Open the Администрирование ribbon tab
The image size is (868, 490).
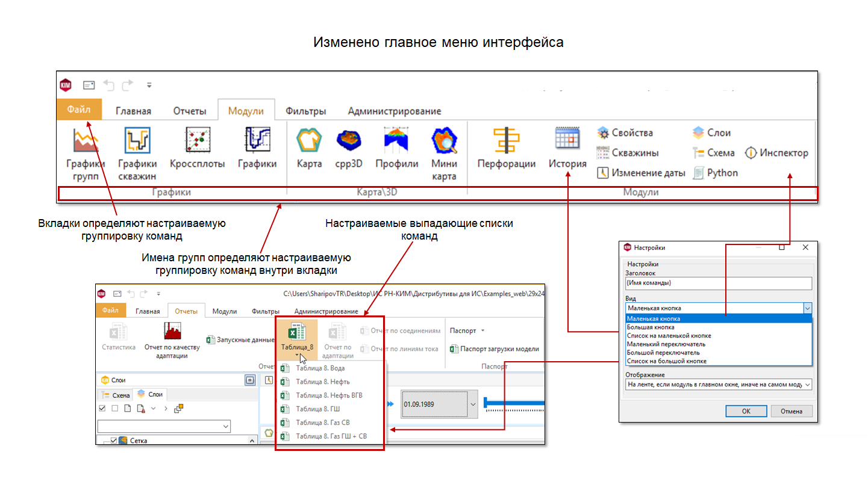coord(395,111)
